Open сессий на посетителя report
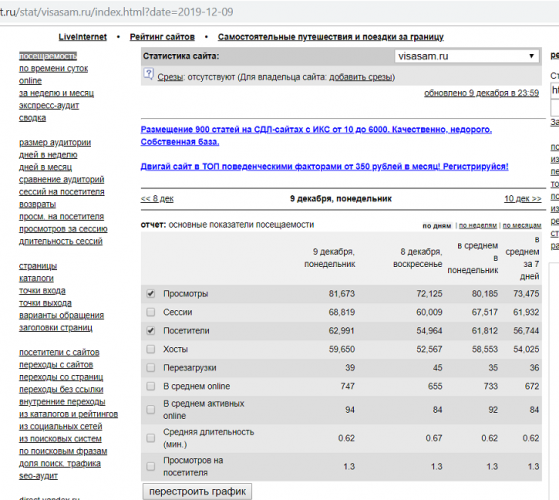Viewport: 559px width, 500px height. tap(62, 192)
